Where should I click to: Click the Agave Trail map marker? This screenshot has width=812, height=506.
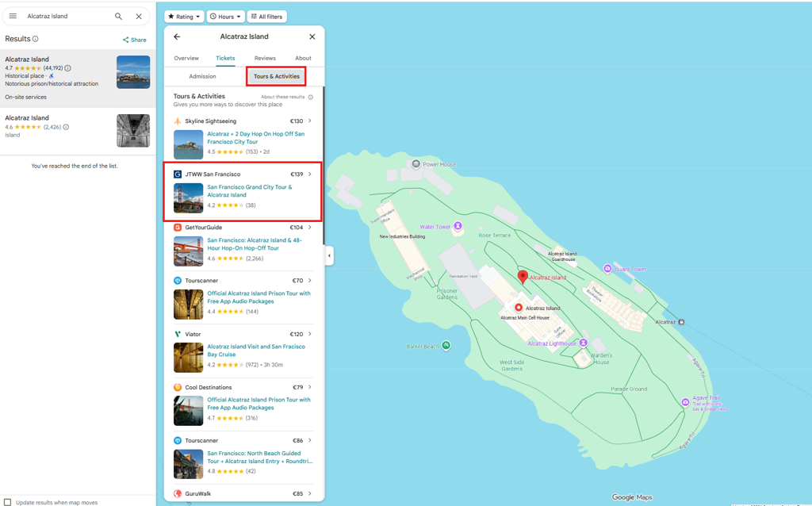[685, 402]
